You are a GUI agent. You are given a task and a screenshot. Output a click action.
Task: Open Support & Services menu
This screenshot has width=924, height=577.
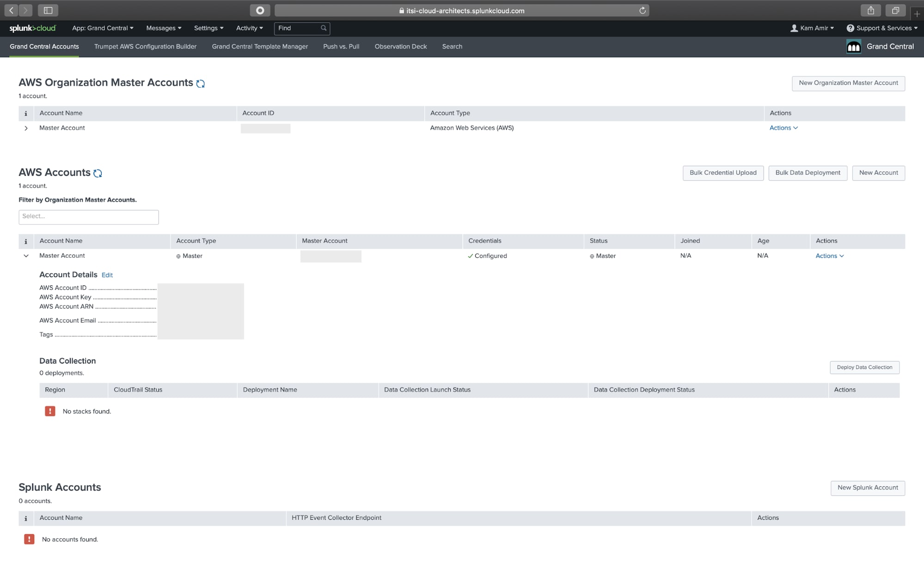882,28
